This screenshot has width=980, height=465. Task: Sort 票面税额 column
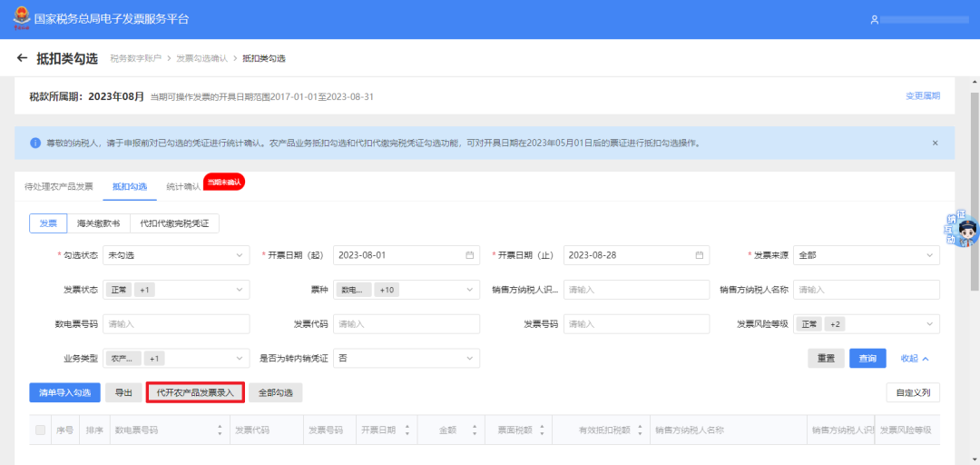(542, 430)
